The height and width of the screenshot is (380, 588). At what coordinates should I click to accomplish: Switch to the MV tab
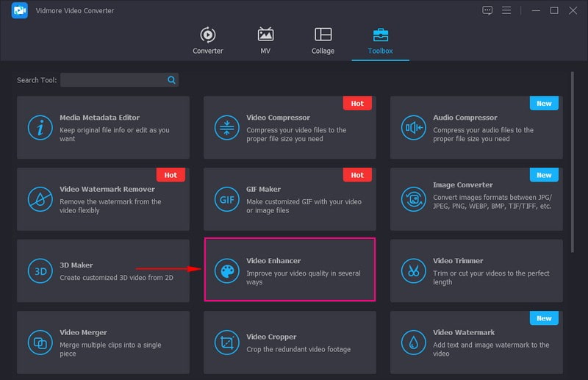click(x=265, y=40)
